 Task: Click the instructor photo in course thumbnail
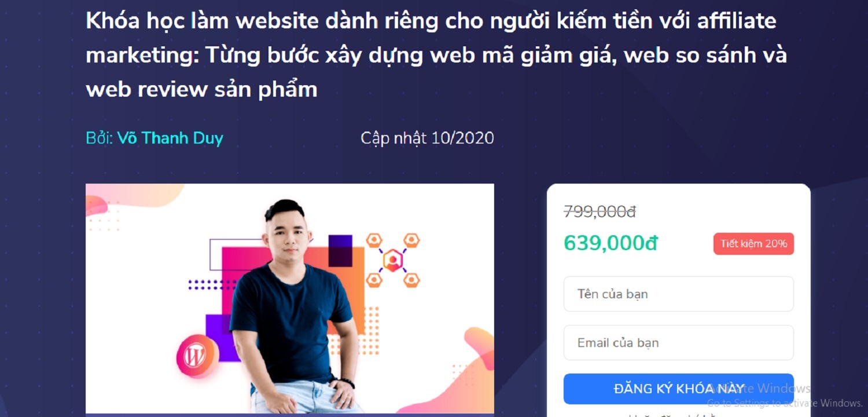click(x=292, y=307)
